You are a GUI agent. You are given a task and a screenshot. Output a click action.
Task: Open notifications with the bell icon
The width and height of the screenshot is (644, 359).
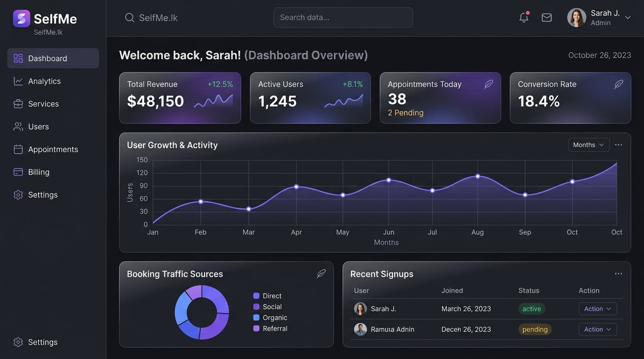click(x=524, y=17)
